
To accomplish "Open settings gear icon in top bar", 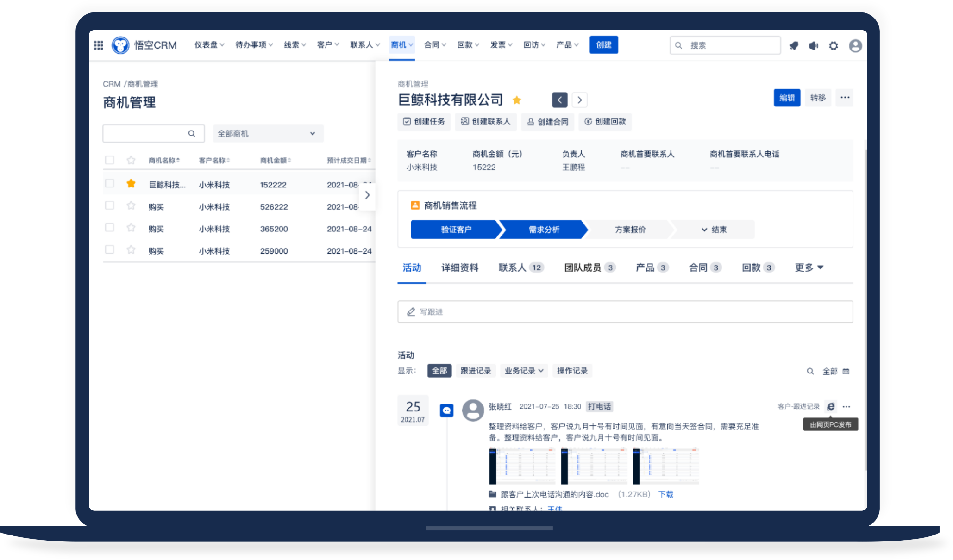I will click(834, 45).
